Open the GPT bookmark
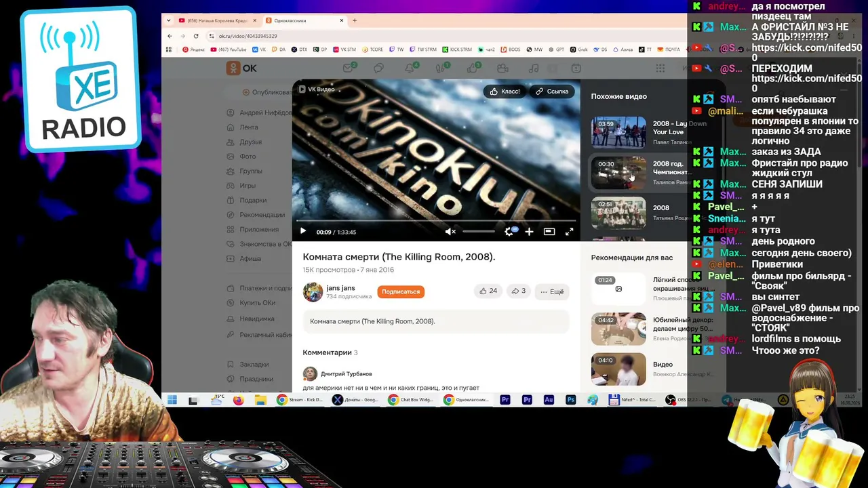The image size is (868, 488). click(557, 49)
